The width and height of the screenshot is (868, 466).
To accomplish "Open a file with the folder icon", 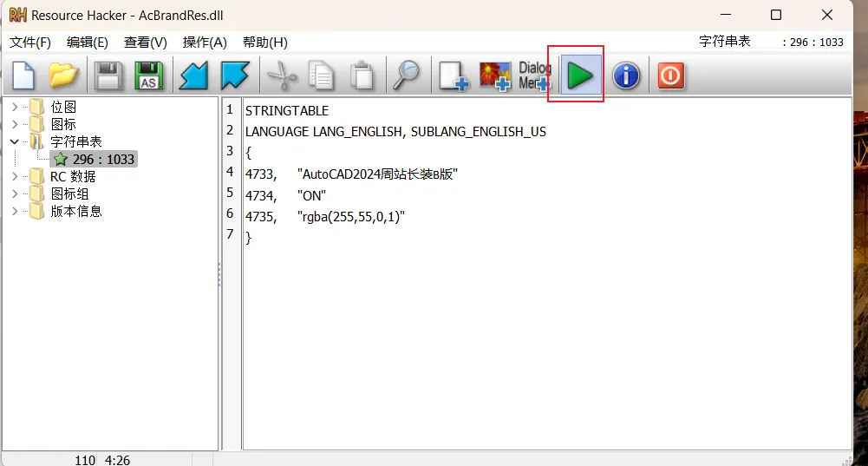I will (x=63, y=75).
